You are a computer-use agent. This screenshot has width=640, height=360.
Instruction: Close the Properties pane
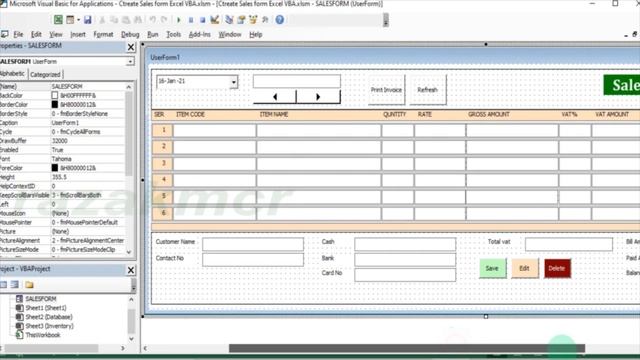(x=131, y=47)
